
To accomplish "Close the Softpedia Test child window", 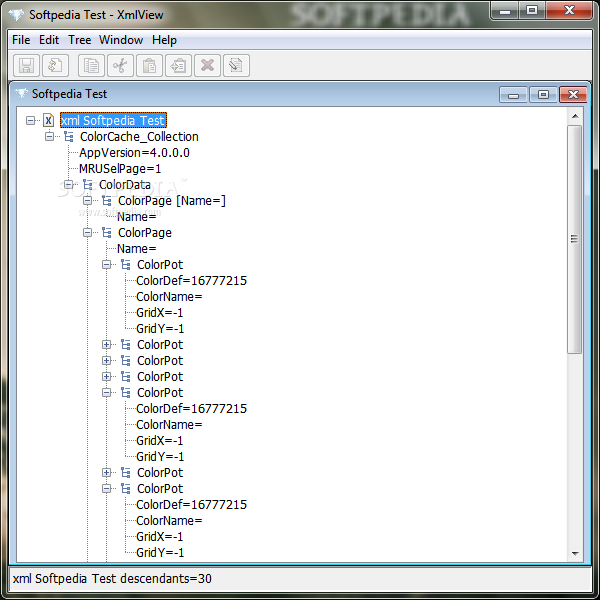I will tap(573, 95).
